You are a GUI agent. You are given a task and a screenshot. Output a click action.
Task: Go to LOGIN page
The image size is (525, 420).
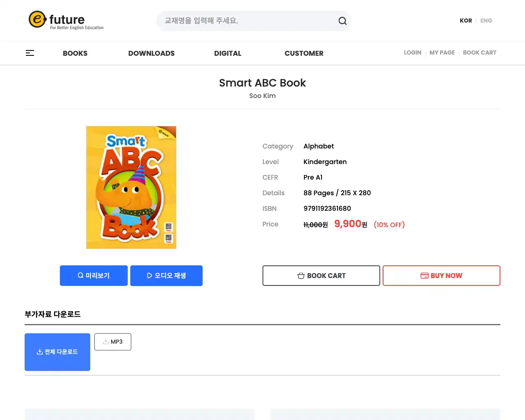click(413, 52)
